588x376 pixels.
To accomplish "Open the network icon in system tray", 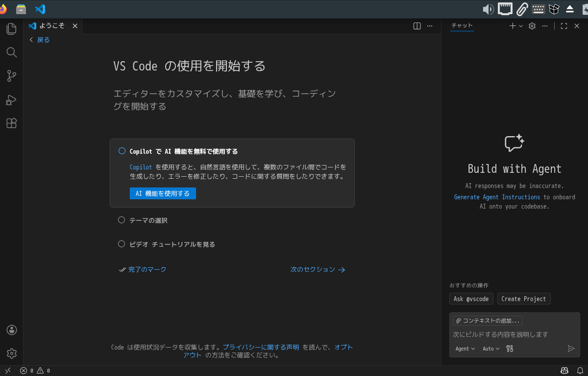I will (x=505, y=9).
